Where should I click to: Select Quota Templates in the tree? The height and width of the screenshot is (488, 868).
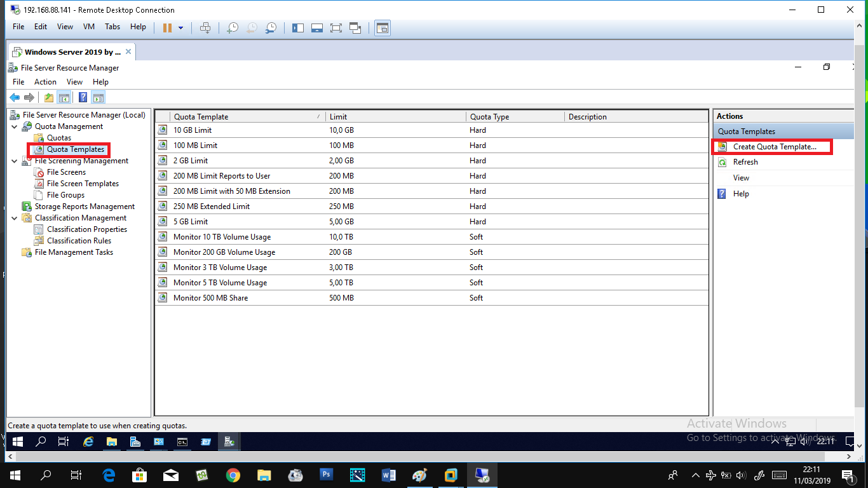76,149
